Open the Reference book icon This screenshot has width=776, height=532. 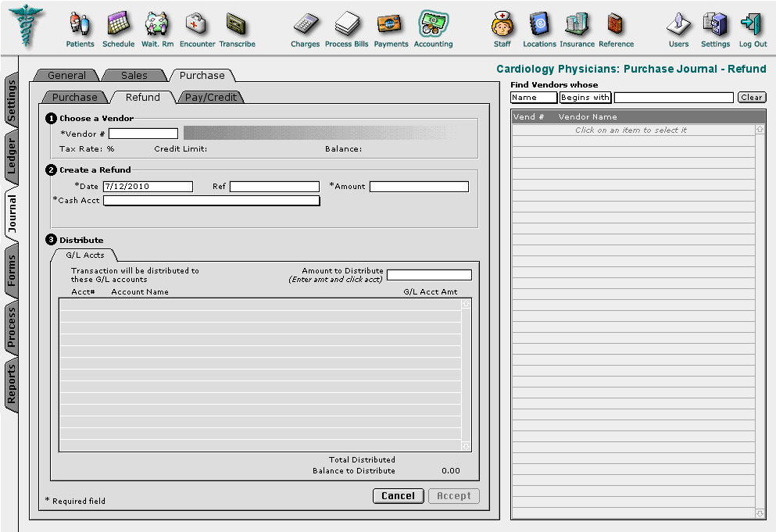[x=615, y=23]
